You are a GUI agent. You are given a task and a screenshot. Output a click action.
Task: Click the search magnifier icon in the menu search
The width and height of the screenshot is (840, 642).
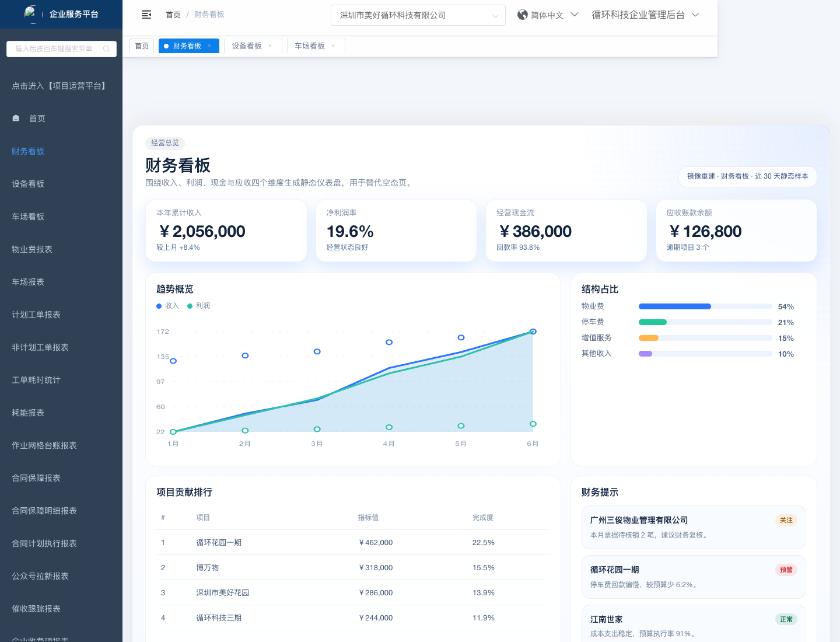click(x=106, y=49)
